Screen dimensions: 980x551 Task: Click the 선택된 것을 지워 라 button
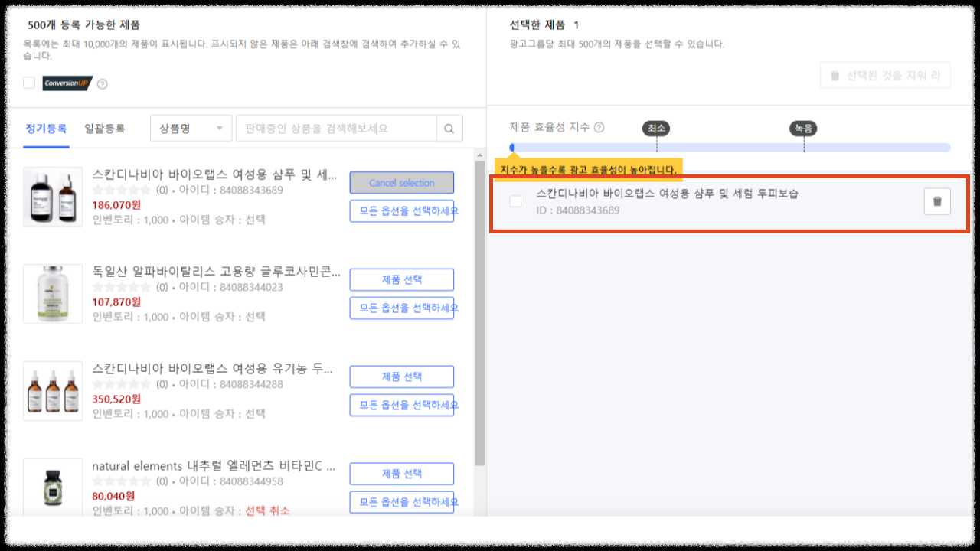pyautogui.click(x=885, y=76)
